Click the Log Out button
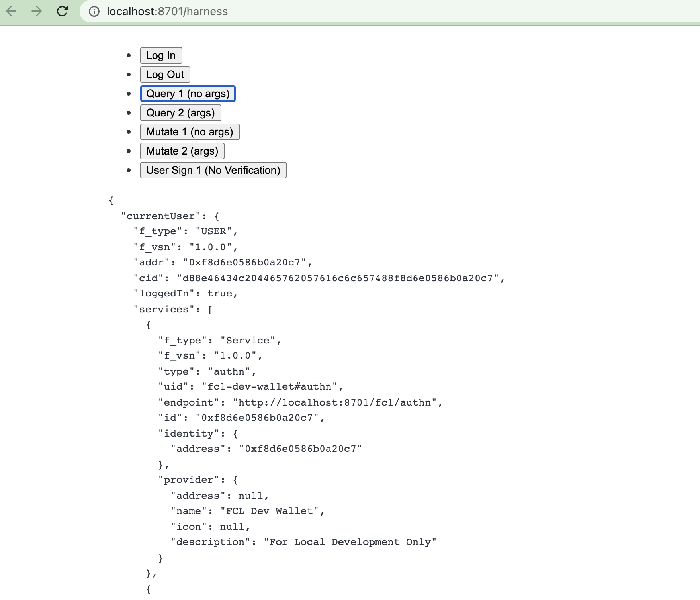Screen dimensions: 700x600 pyautogui.click(x=165, y=75)
